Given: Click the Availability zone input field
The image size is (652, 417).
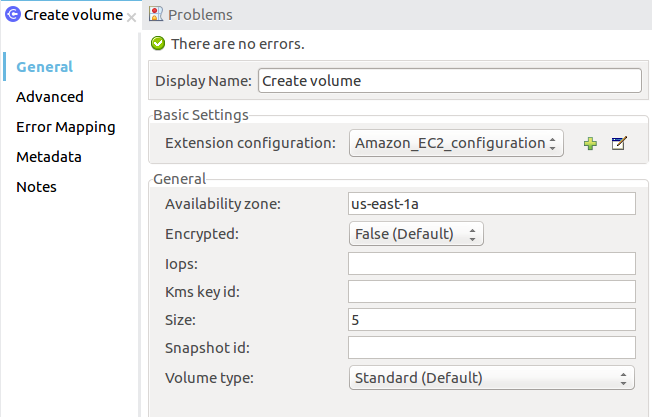Looking at the screenshot, I should click(x=491, y=204).
